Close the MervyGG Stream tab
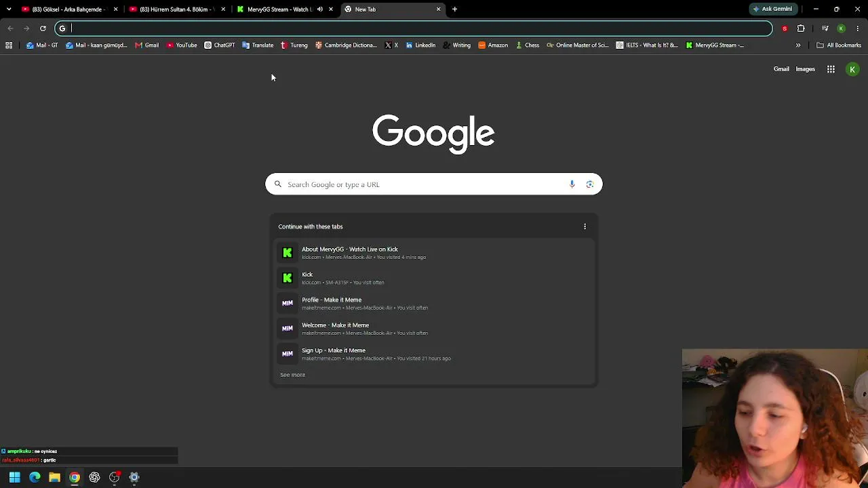This screenshot has height=488, width=868. tap(331, 9)
